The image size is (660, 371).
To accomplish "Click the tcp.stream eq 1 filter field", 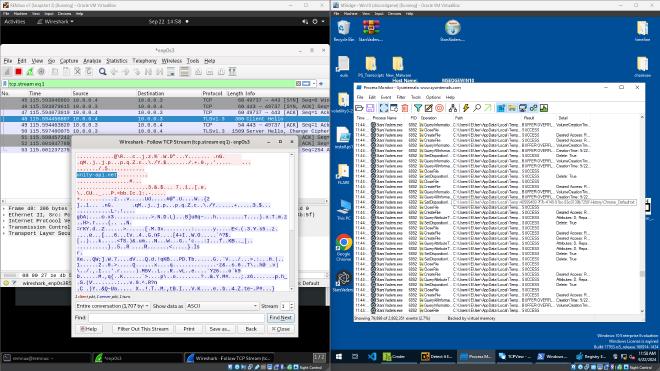I will (152, 84).
